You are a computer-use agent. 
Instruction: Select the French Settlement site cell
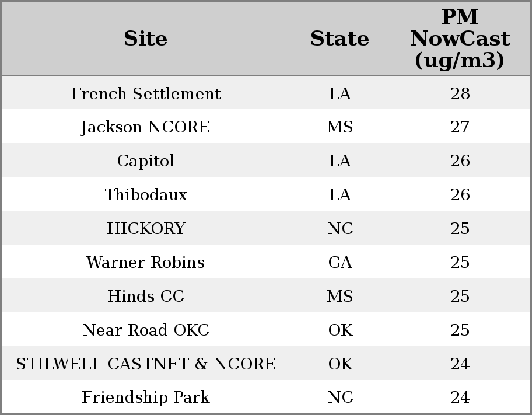[x=145, y=94]
